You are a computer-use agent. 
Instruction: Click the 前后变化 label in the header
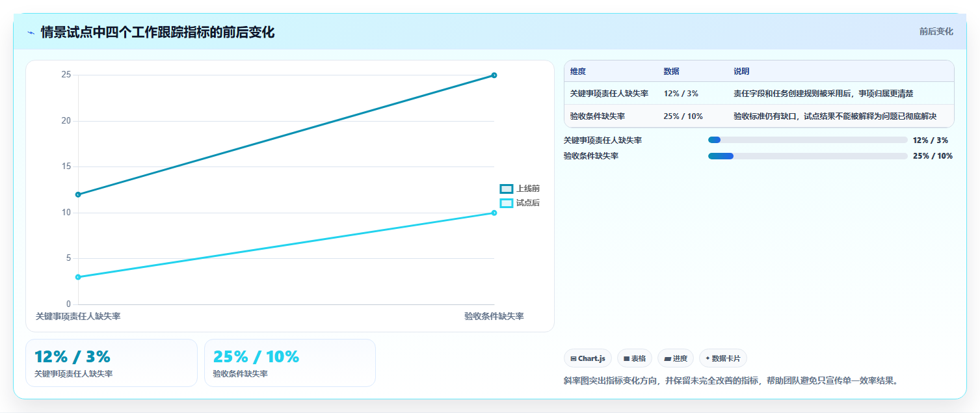pyautogui.click(x=936, y=31)
